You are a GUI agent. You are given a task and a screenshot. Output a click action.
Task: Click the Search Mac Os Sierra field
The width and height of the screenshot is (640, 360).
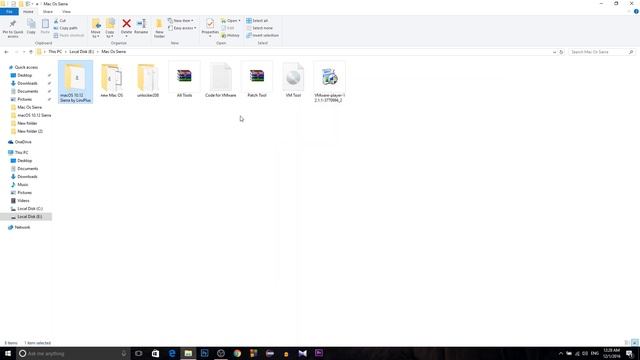coord(602,52)
